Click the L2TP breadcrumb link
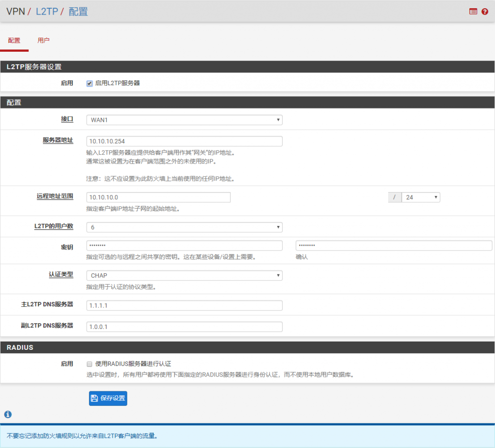The width and height of the screenshot is (495, 448). tap(47, 12)
